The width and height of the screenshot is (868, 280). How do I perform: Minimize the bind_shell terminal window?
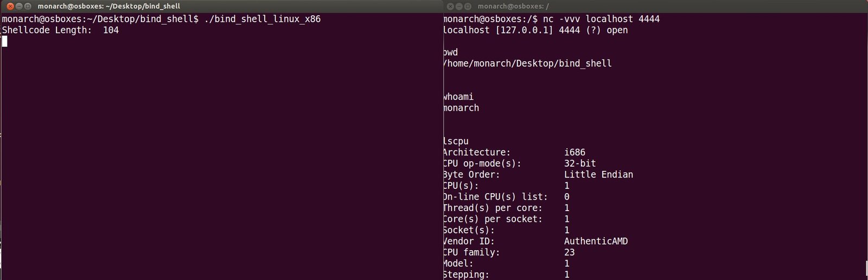point(19,6)
